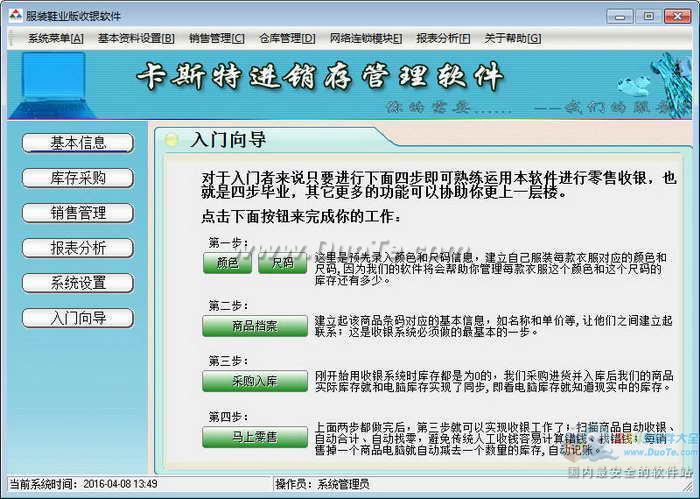This screenshot has height=499, width=700.
Task: Start 采购入库 from step three
Action: coord(255,382)
